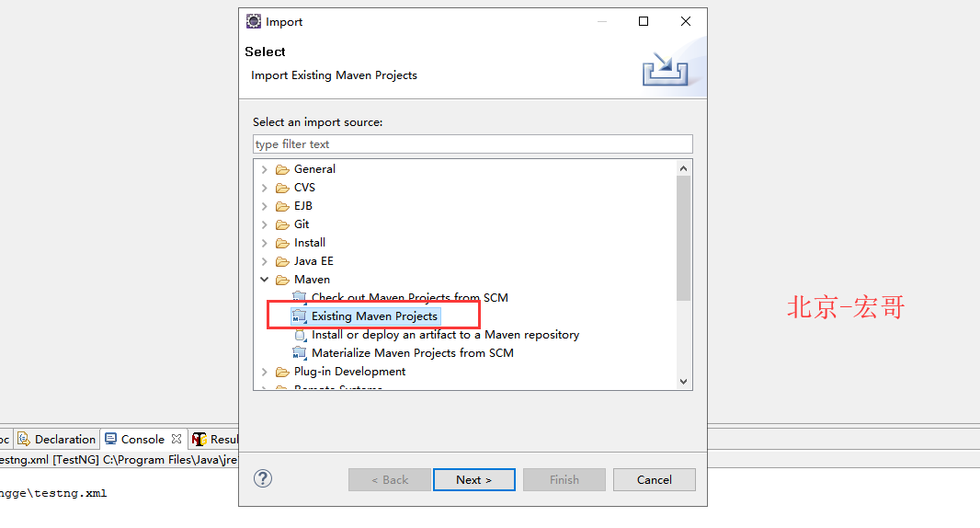This screenshot has height=528, width=980.
Task: Click the Materialize Maven Projects icon
Action: tap(300, 353)
